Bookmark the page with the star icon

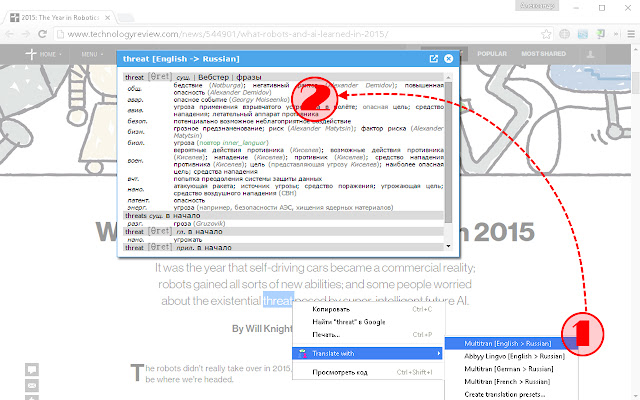click(546, 34)
